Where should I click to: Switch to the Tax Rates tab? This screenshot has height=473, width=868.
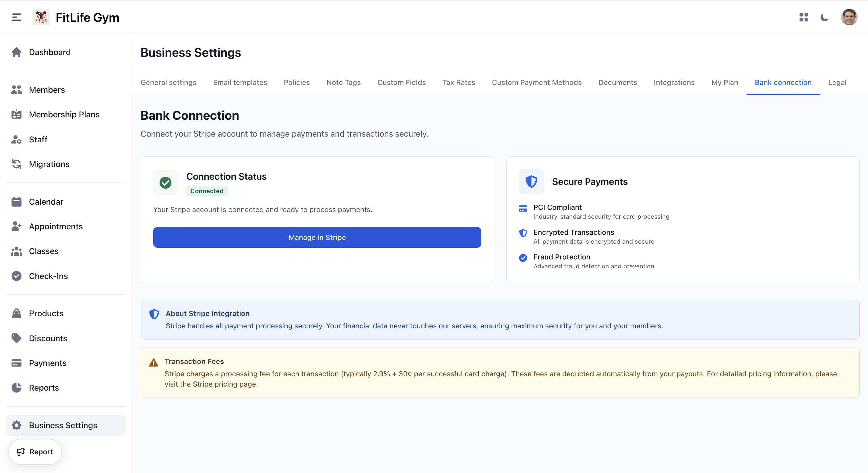459,83
